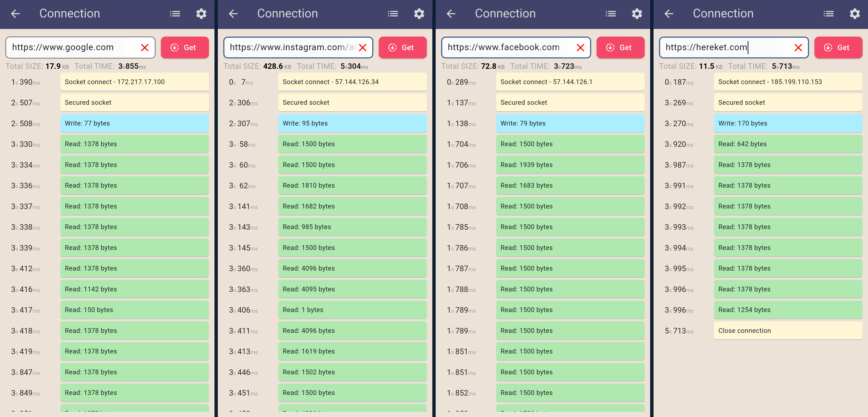
Task: Clear the hereket.com URL with red X
Action: pos(798,47)
